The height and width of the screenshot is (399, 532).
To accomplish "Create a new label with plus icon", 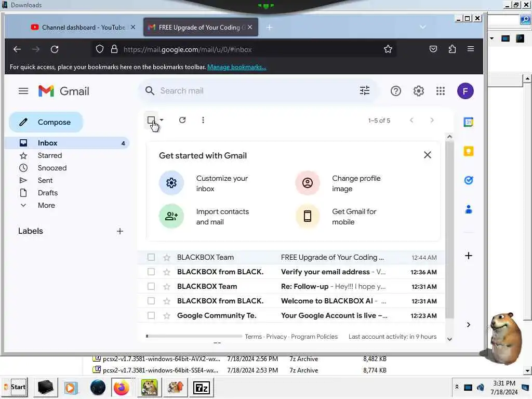I will [120, 231].
